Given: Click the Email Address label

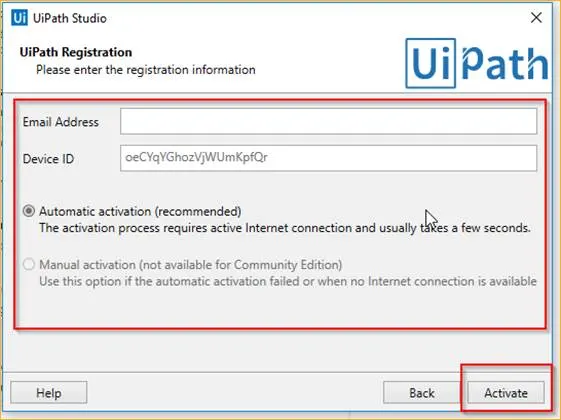Looking at the screenshot, I should point(60,122).
